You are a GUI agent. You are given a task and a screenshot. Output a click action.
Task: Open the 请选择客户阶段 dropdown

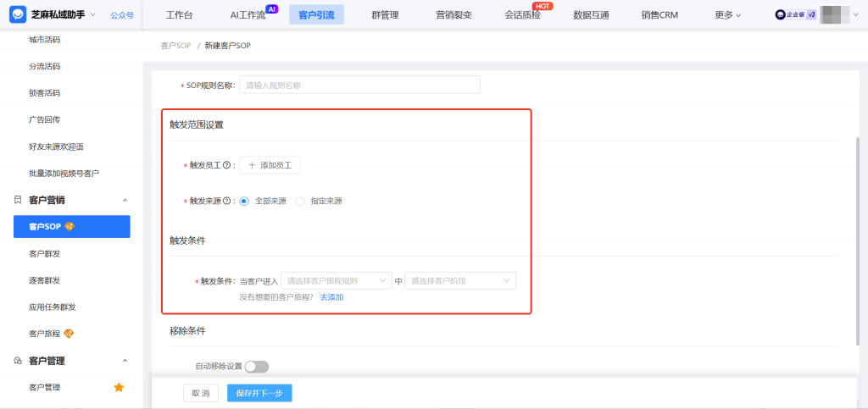pyautogui.click(x=460, y=281)
